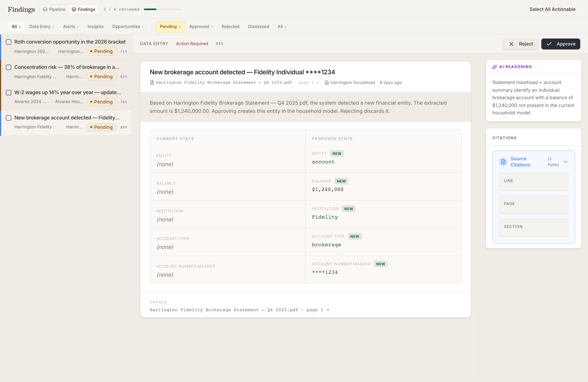The image size is (588, 382).
Task: Click the X icon on Reject button
Action: click(x=511, y=44)
